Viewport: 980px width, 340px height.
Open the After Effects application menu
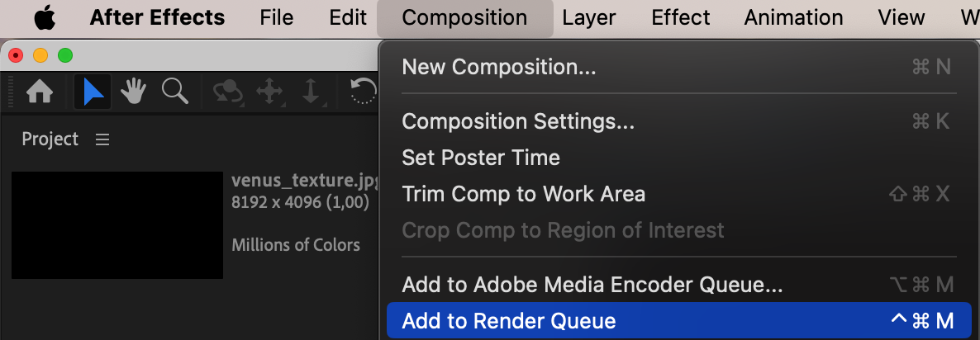157,17
